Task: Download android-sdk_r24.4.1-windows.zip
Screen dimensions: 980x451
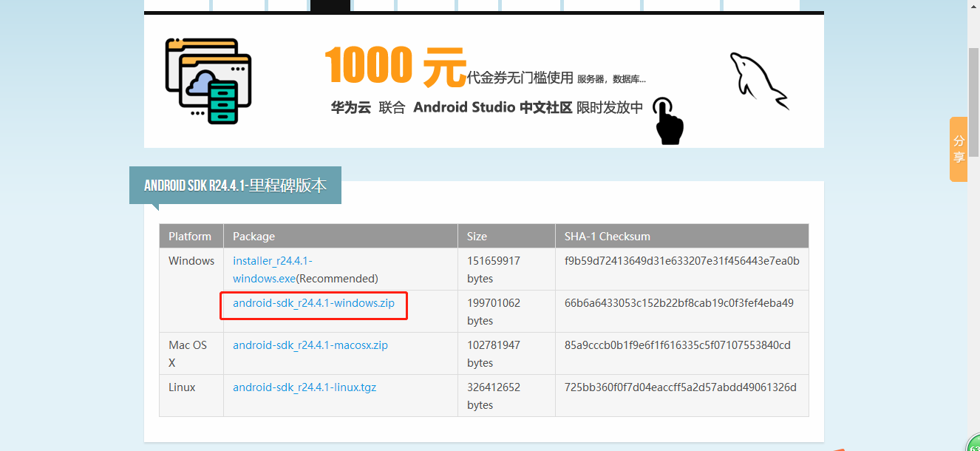Action: [x=313, y=303]
